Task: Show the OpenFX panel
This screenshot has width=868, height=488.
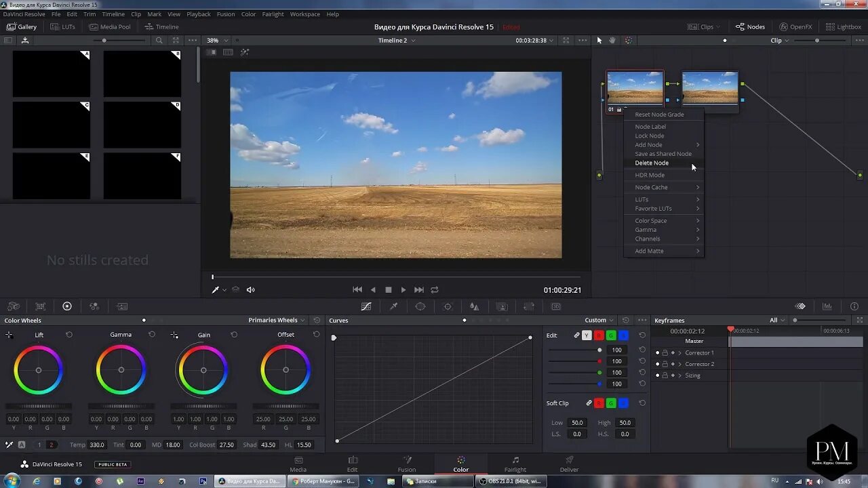Action: click(x=795, y=27)
